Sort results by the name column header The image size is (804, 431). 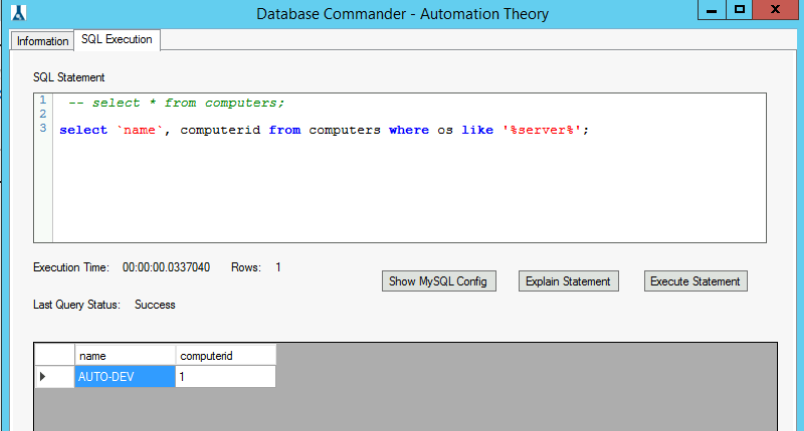(124, 356)
